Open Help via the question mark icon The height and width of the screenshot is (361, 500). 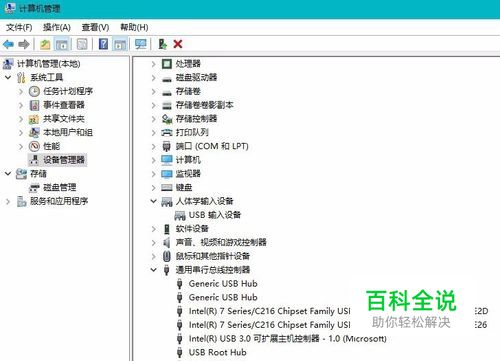tap(103, 44)
